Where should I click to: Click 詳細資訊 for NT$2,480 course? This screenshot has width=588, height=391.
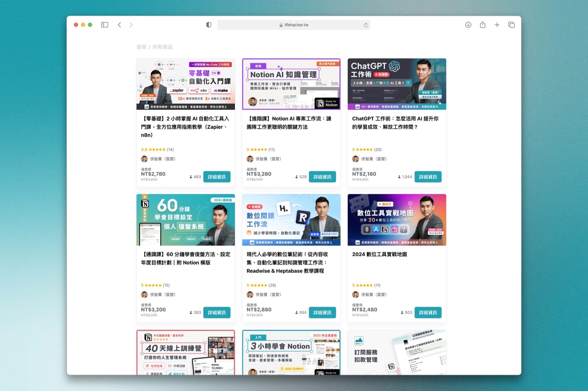point(428,313)
